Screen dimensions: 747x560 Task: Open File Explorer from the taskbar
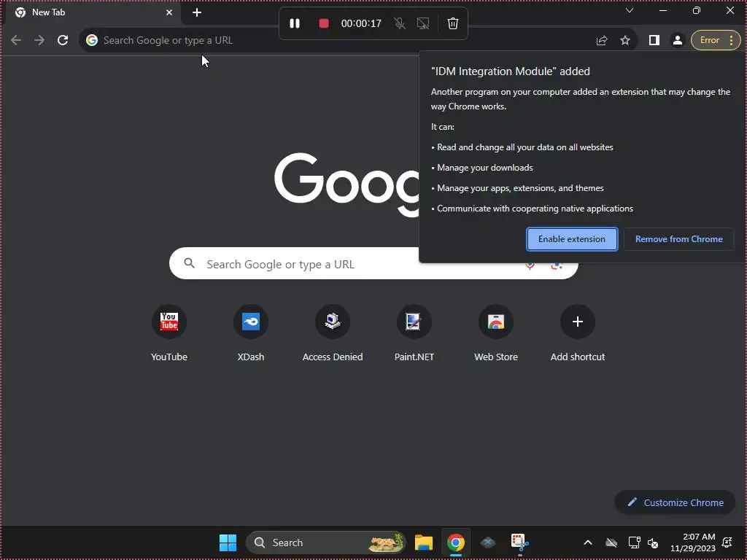point(424,542)
